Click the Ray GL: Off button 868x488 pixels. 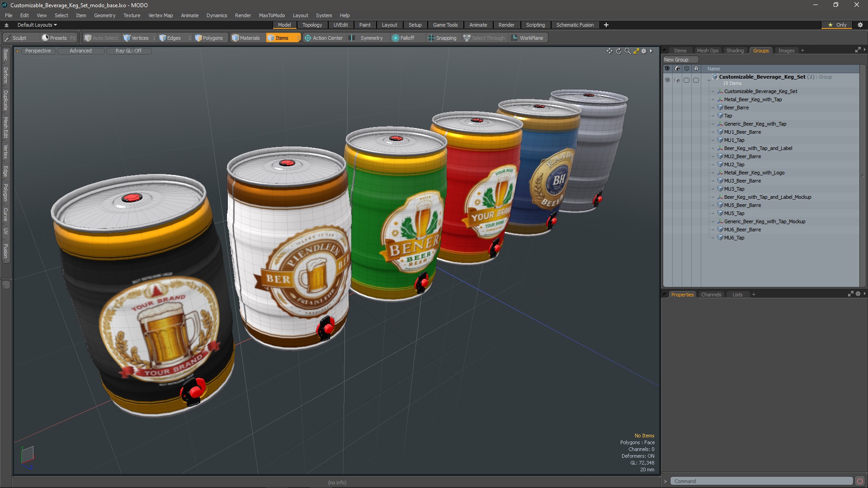coord(128,51)
